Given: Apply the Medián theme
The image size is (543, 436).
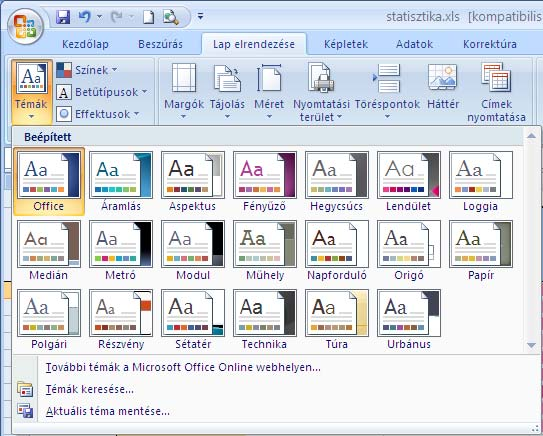Looking at the screenshot, I should coord(49,251).
